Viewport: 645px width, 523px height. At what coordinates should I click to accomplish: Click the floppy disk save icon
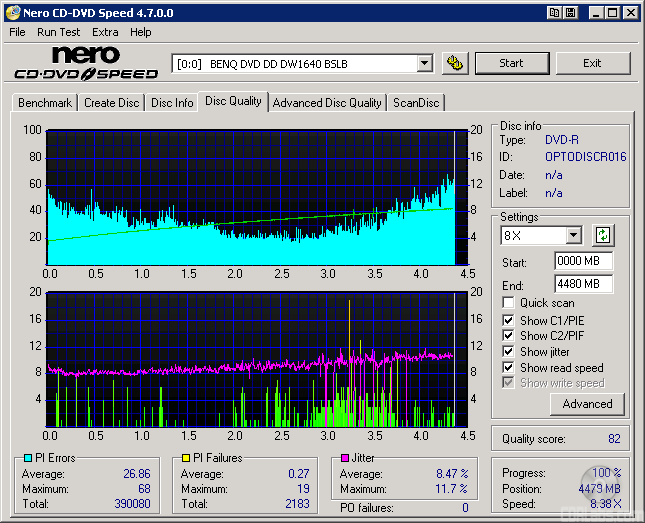tap(570, 13)
